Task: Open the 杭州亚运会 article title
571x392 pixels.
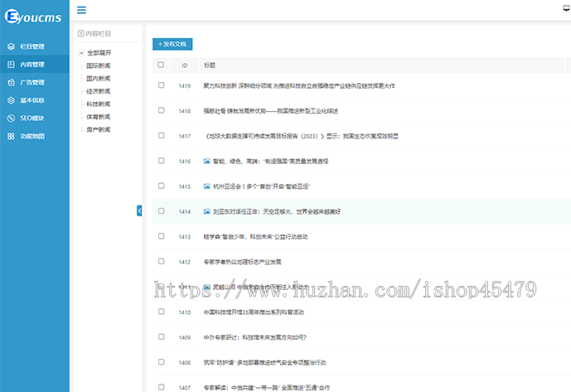Action: pos(261,186)
